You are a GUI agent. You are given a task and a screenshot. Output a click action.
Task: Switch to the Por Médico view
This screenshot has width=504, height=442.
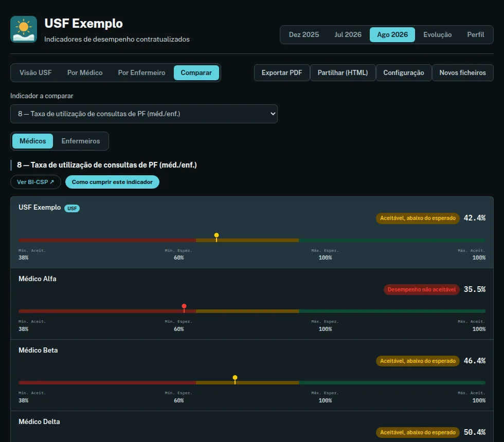pos(85,72)
